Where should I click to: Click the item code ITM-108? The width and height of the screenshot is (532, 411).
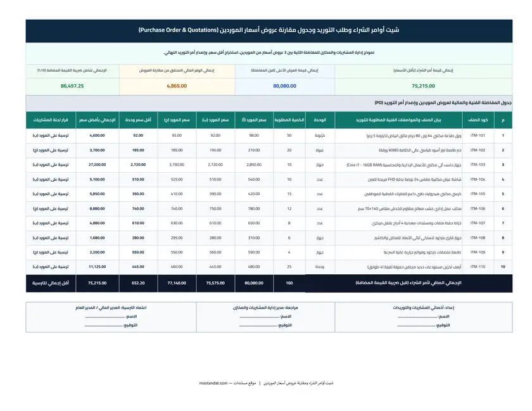[x=478, y=238]
